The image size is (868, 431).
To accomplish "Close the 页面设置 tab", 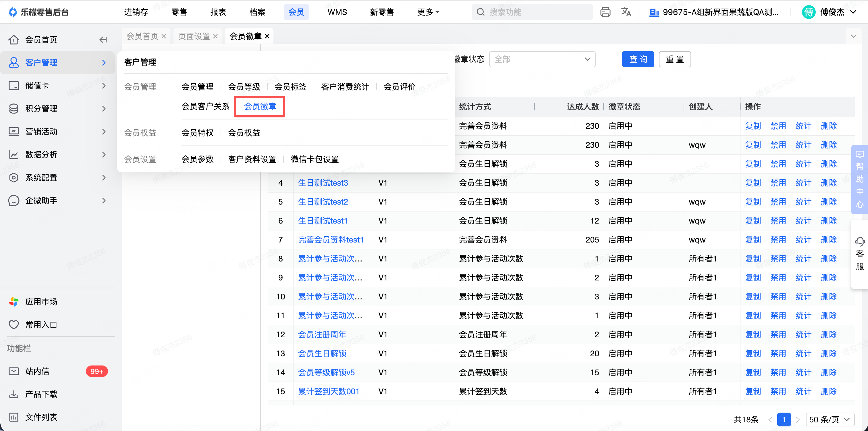I will [215, 36].
